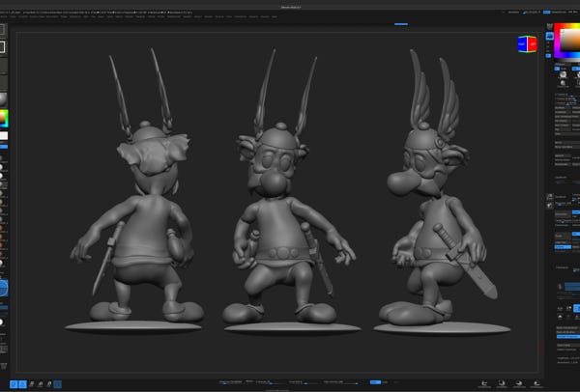Select the white-outlined square tool at top of left shelf
This screenshot has height=392, width=580.
point(3,47)
